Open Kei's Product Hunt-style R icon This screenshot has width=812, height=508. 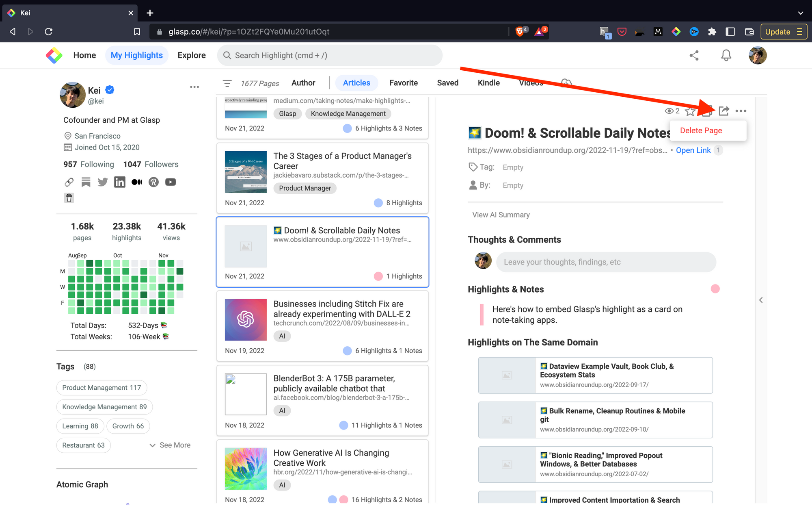click(x=153, y=182)
